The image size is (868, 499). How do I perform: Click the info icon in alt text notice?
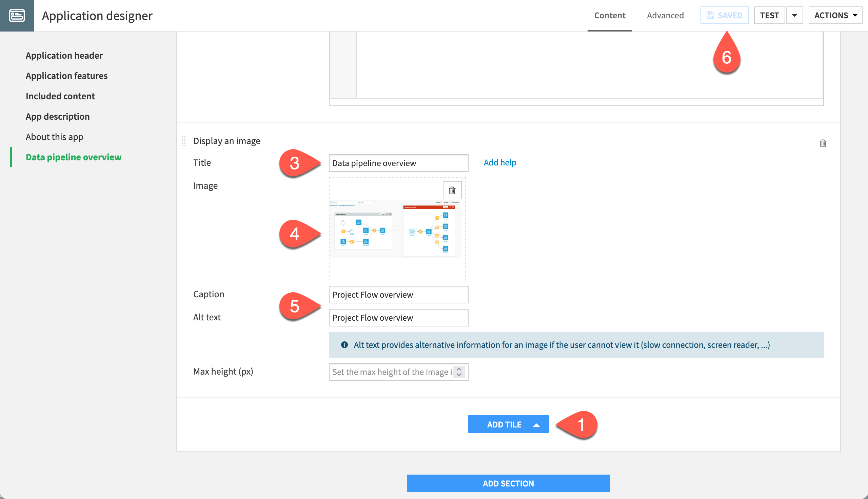click(x=344, y=345)
